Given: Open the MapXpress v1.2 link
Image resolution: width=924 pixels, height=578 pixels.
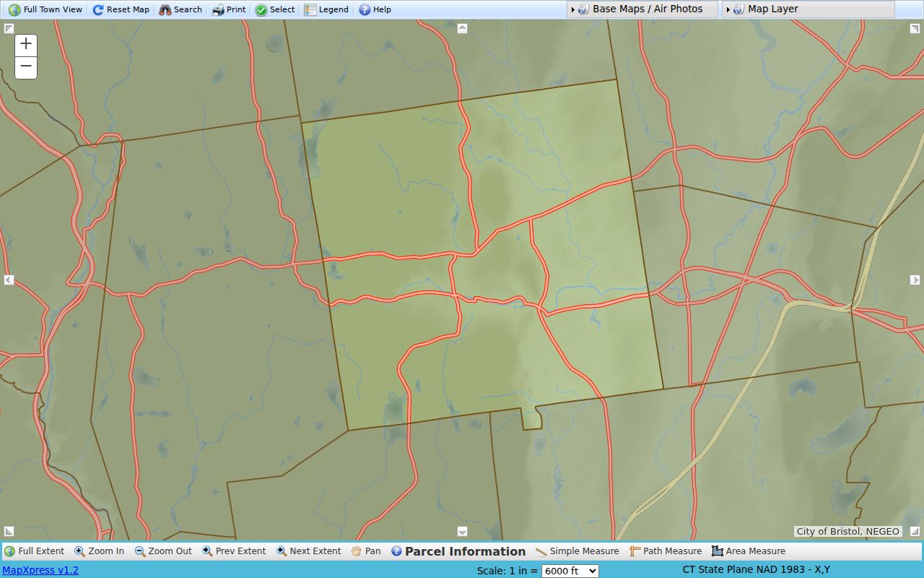Looking at the screenshot, I should (x=40, y=570).
